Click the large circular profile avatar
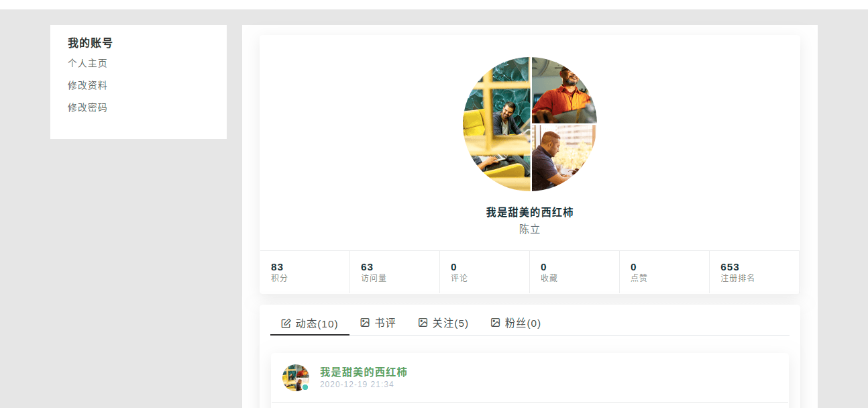Viewport: 868px width, 408px height. pos(530,124)
